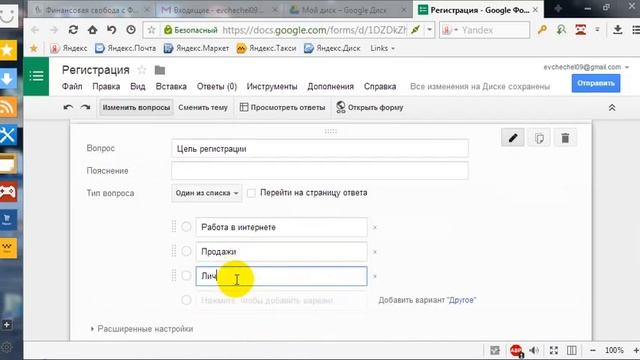This screenshot has height=360, width=640.
Task: Click Изменить вопросы button
Action: tap(136, 108)
